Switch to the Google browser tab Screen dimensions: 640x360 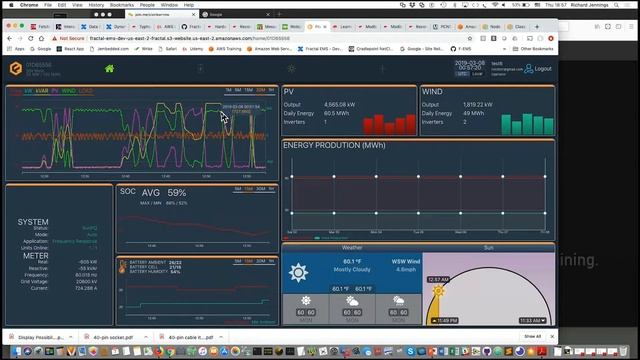click(235, 14)
